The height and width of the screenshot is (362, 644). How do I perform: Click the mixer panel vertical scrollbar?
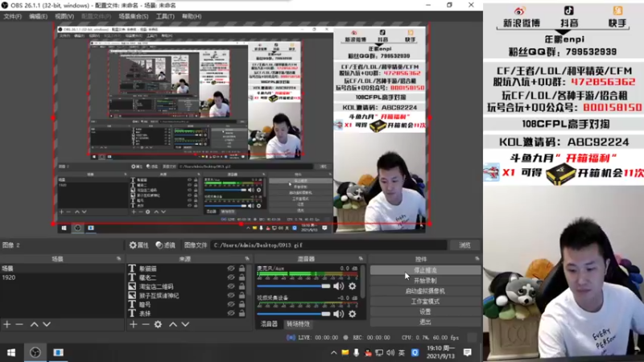(x=363, y=282)
